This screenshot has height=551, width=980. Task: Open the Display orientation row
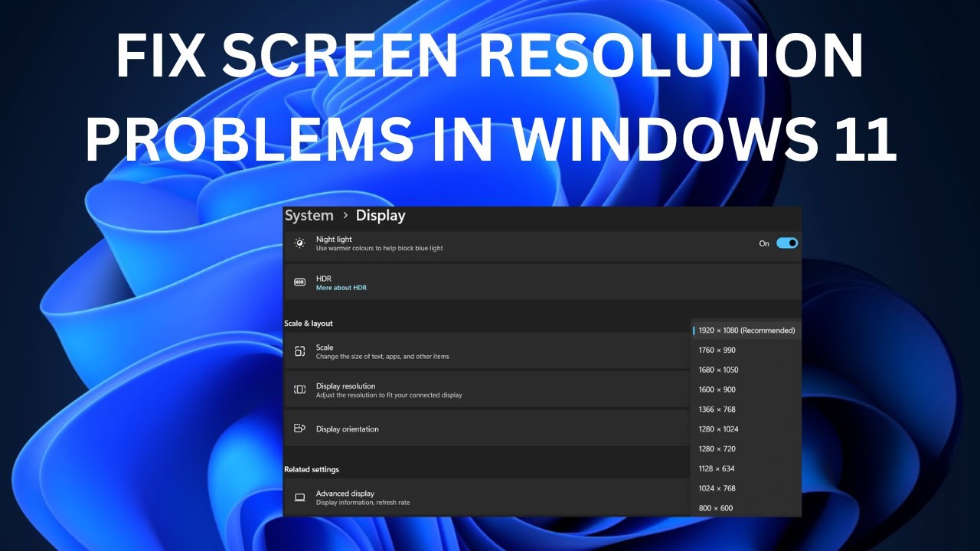point(488,429)
